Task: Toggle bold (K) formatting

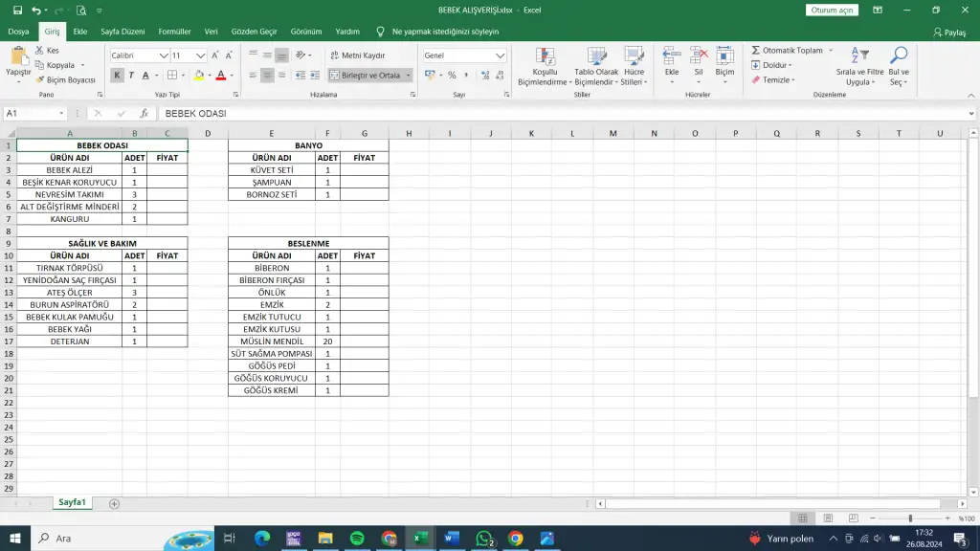Action: (118, 76)
